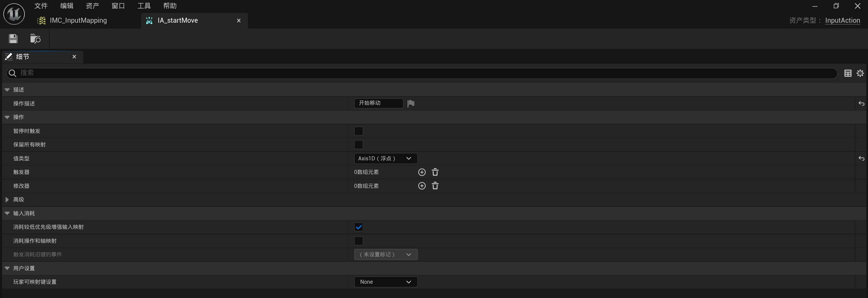Empty the 修改器 array using trash icon

tap(435, 186)
